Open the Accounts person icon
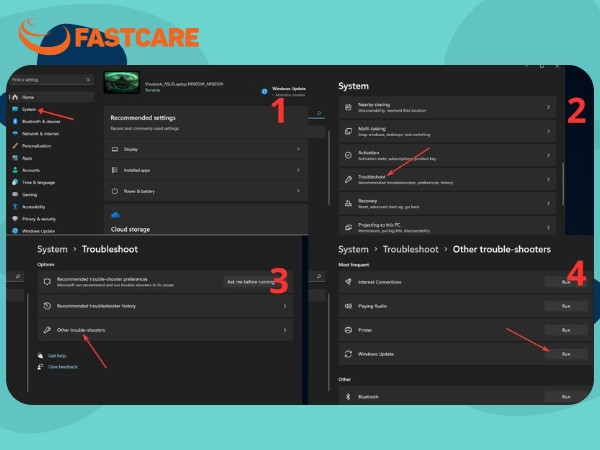 click(x=15, y=170)
